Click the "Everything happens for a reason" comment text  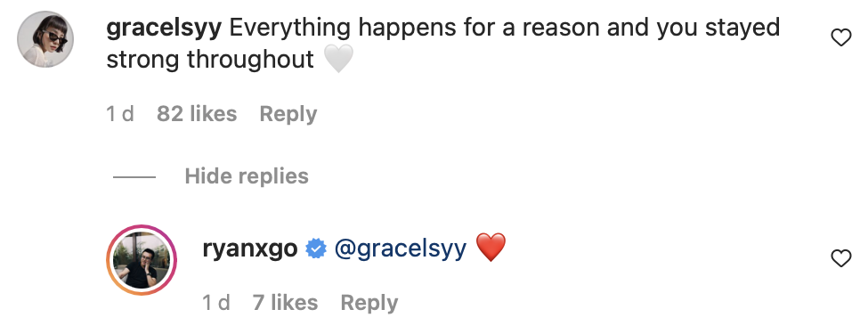(413, 27)
